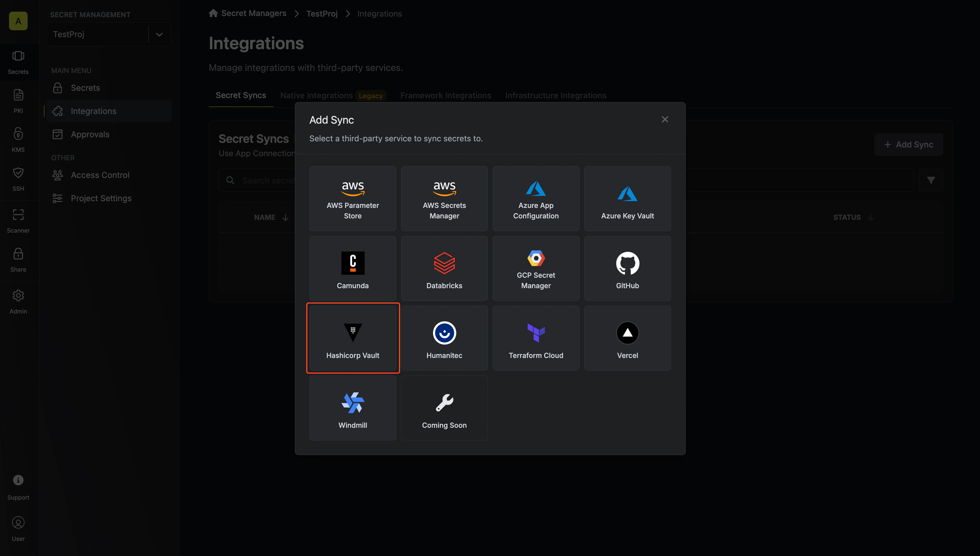Select GCP Secret Manager card
The width and height of the screenshot is (980, 556).
536,268
